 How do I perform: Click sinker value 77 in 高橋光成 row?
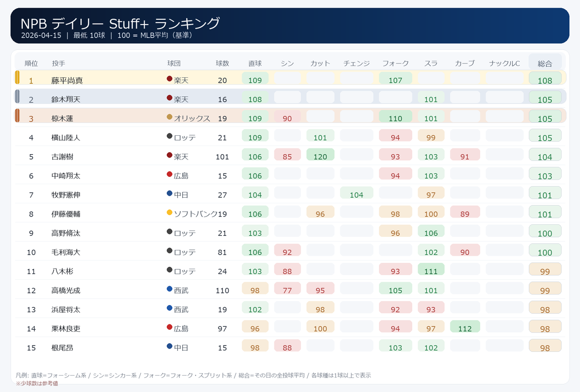[x=288, y=288]
